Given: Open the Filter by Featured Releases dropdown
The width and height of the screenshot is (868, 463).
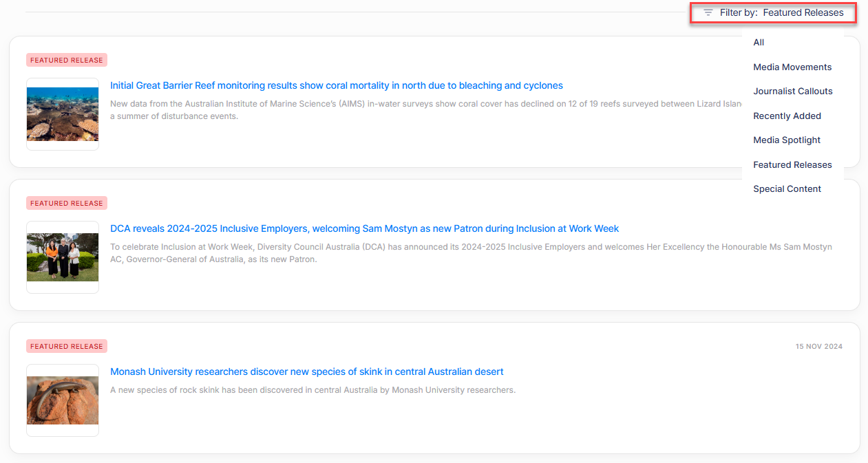Looking at the screenshot, I should pyautogui.click(x=781, y=12).
